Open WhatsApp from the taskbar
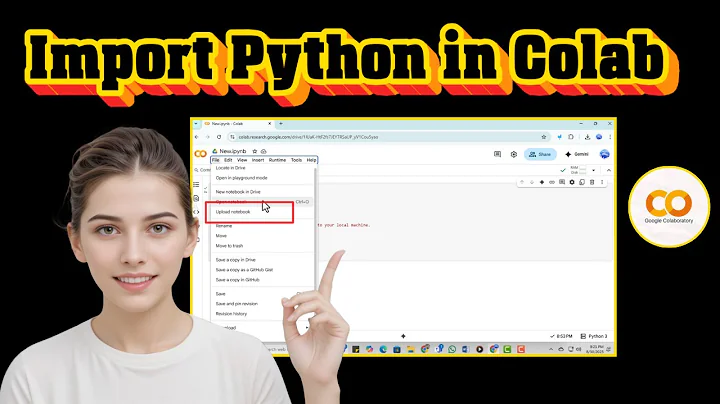Viewport: 720px width, 404px height. click(452, 349)
